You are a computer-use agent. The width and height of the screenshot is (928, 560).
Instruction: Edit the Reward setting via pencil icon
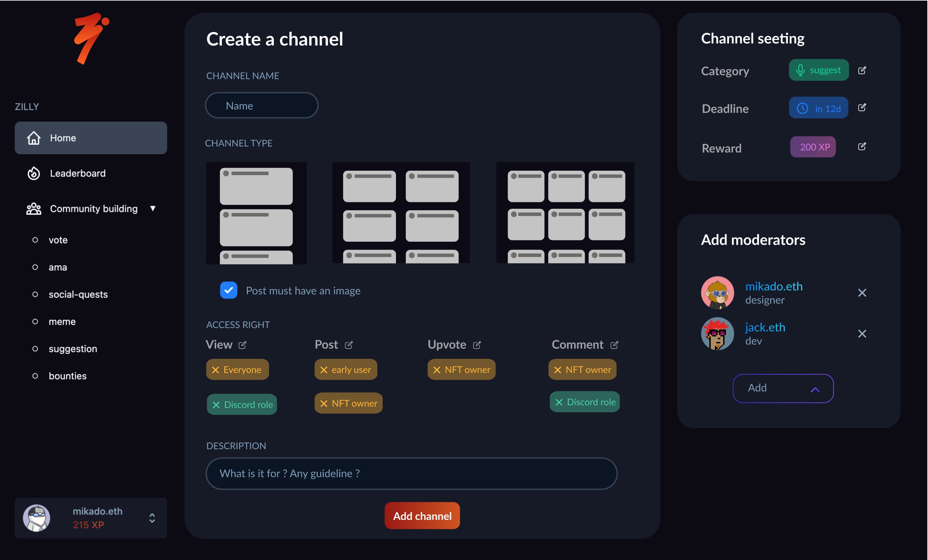(862, 147)
